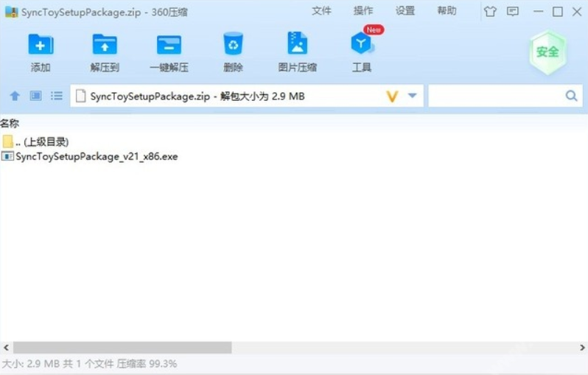Open the 图片压缩 image compression tool
The image size is (588, 375).
tap(298, 43)
